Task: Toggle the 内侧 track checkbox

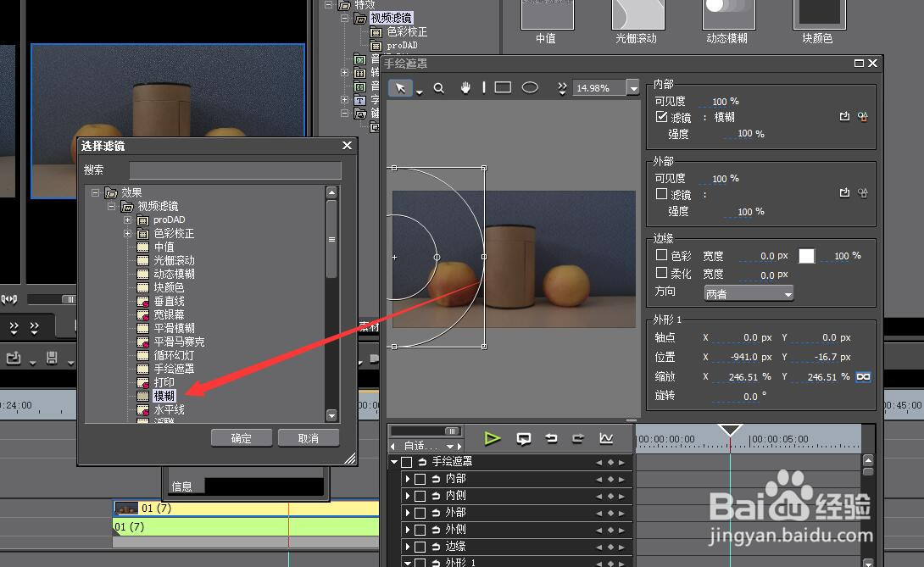Action: point(420,497)
